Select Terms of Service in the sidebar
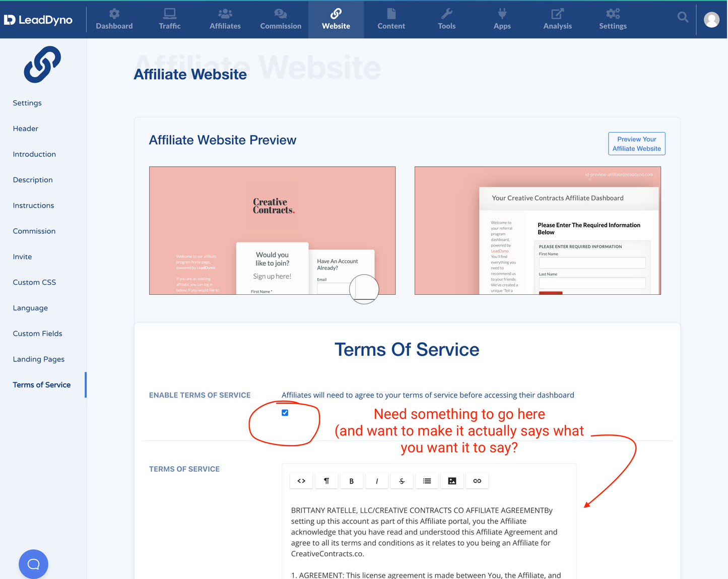This screenshot has width=728, height=579. click(42, 385)
